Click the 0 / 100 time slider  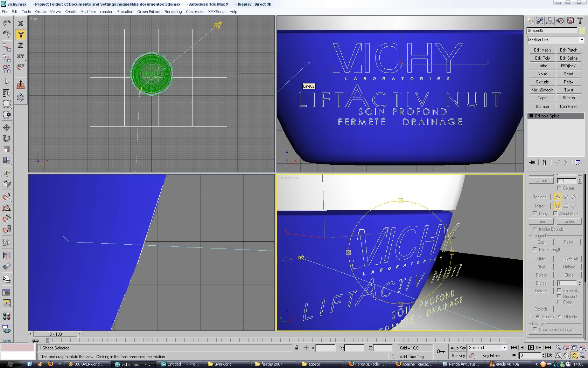point(56,334)
